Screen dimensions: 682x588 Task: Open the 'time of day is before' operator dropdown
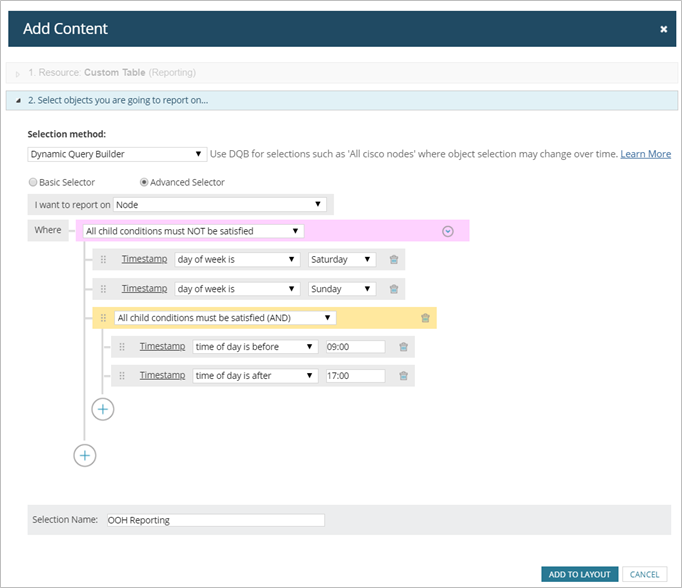tap(255, 347)
